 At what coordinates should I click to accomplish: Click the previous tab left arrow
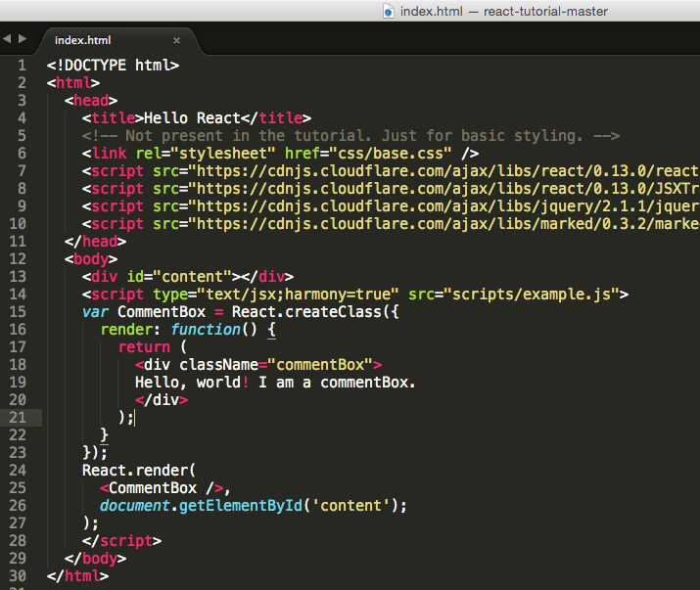7,39
